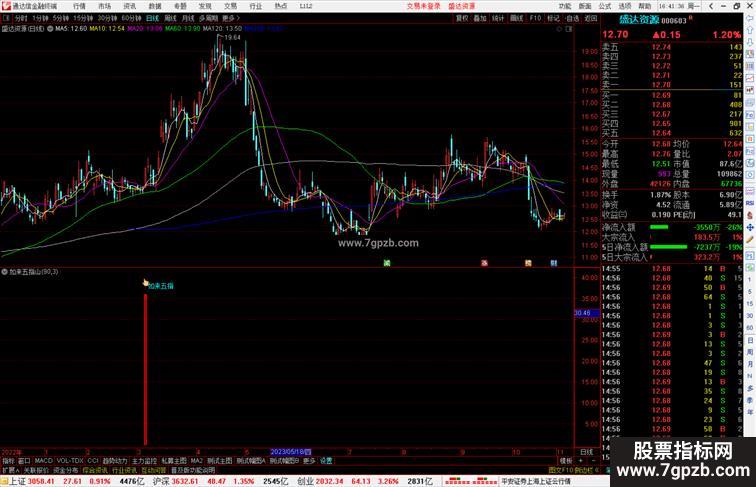Select the blue cross-move tool in sidebar
The height and width of the screenshot is (487, 756).
click(x=750, y=228)
